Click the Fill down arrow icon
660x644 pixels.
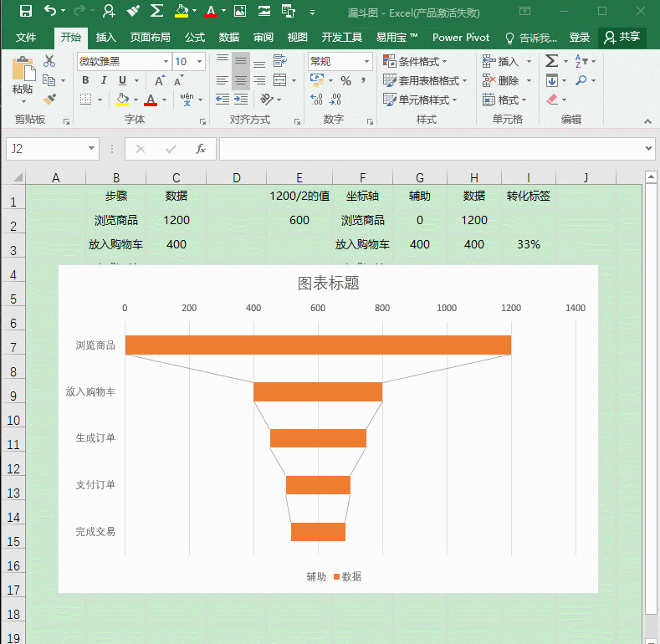pyautogui.click(x=552, y=80)
